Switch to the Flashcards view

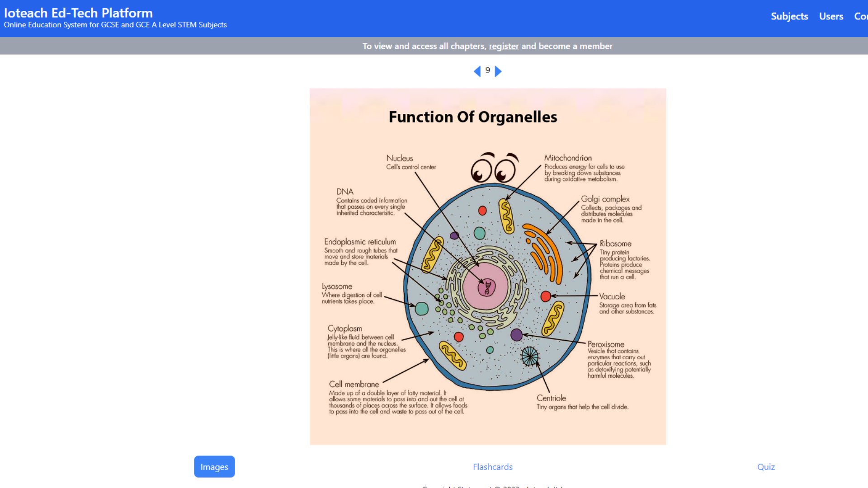[492, 467]
